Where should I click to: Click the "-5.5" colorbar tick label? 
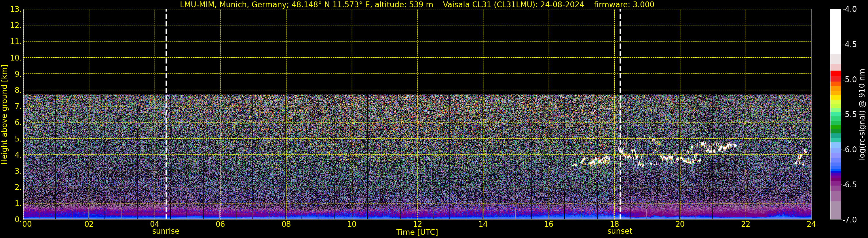(x=849, y=115)
